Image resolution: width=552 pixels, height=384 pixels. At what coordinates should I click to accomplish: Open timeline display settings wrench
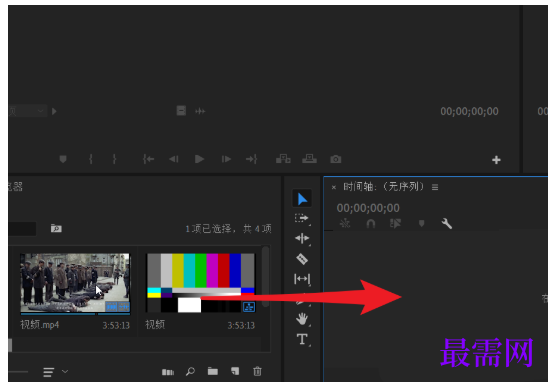[x=446, y=224]
